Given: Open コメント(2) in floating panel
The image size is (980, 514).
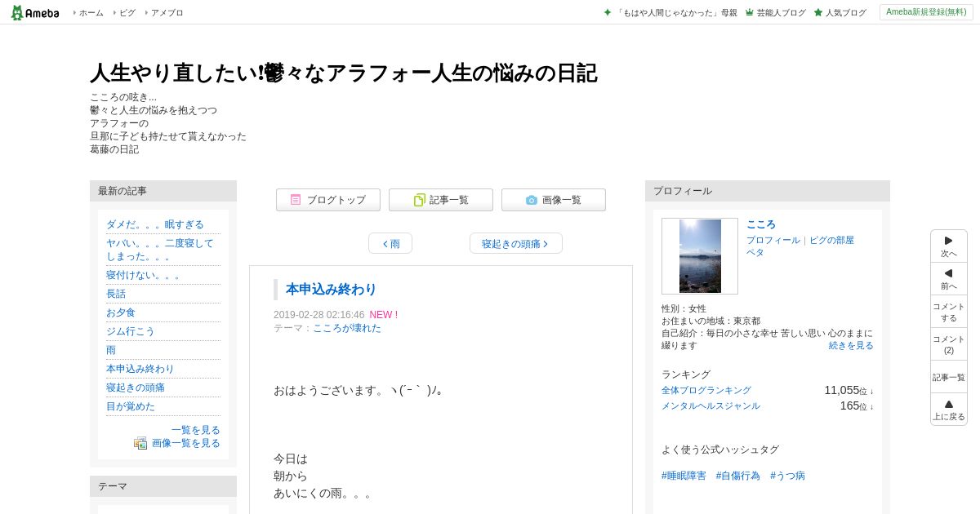Looking at the screenshot, I should point(949,344).
